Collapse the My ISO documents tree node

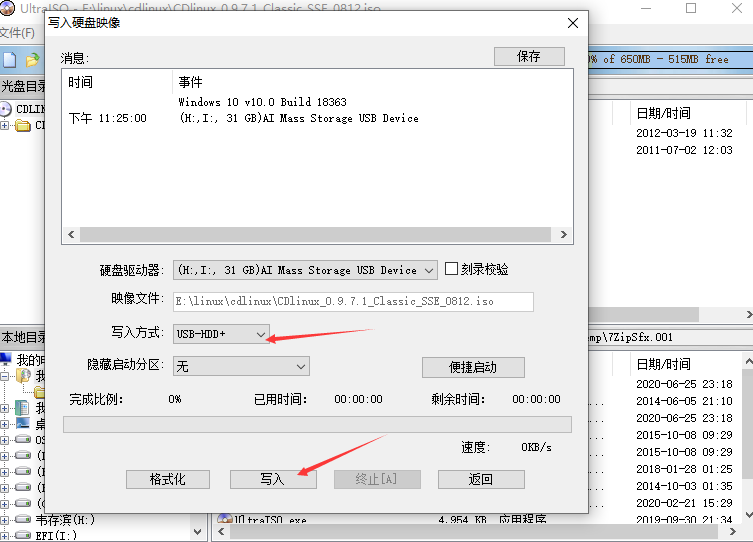(x=4, y=376)
